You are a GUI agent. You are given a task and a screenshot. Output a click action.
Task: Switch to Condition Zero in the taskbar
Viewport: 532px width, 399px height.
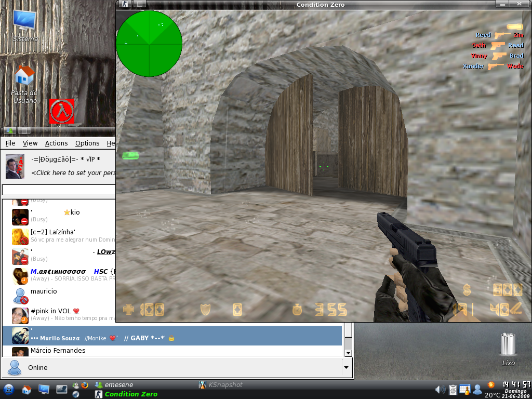126,394
